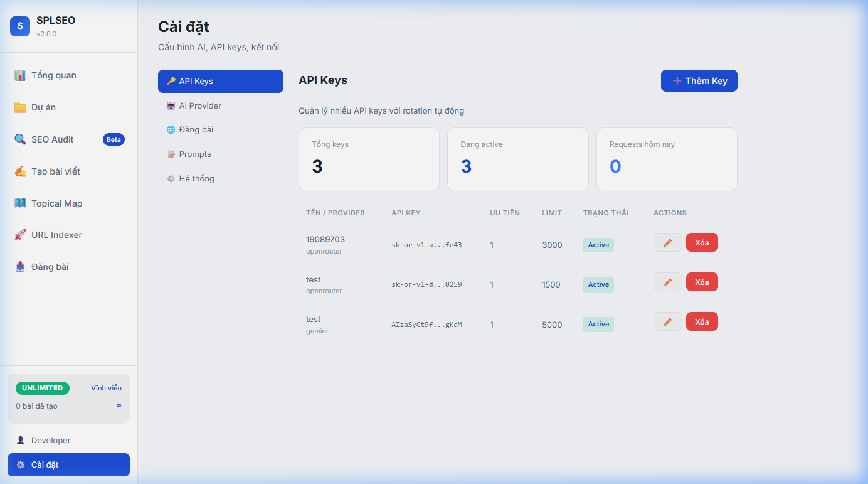
Task: Click the Active badge of 19089703
Action: point(598,245)
